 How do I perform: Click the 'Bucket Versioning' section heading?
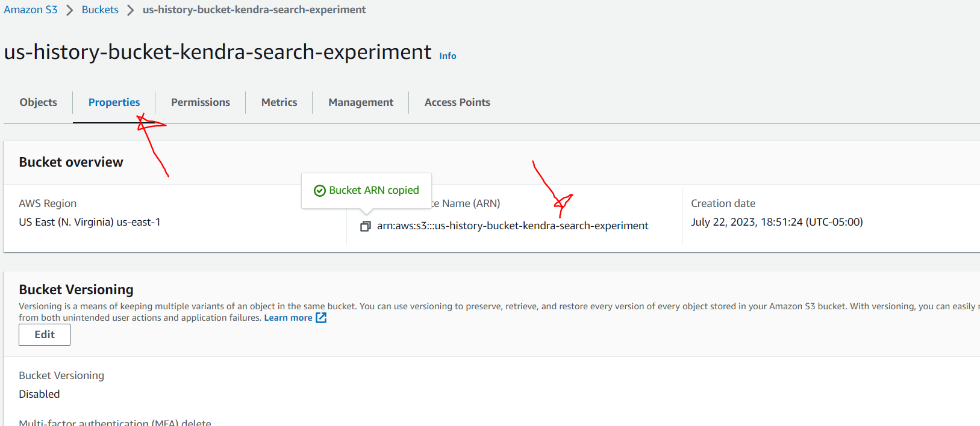pos(76,289)
